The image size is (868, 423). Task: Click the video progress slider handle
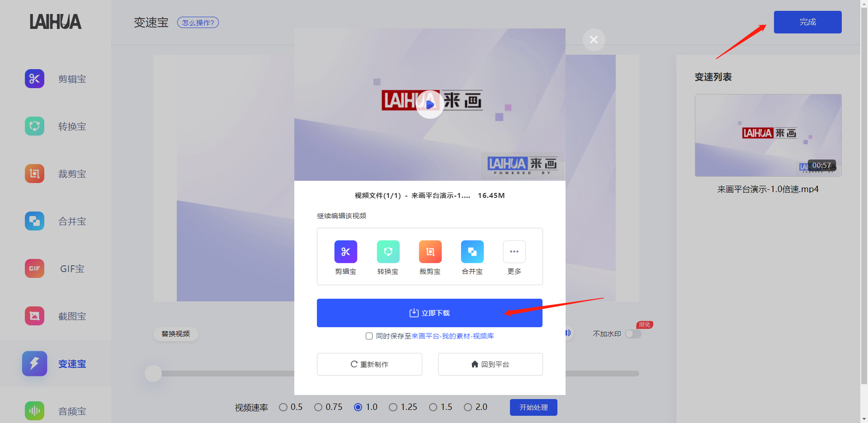click(153, 374)
